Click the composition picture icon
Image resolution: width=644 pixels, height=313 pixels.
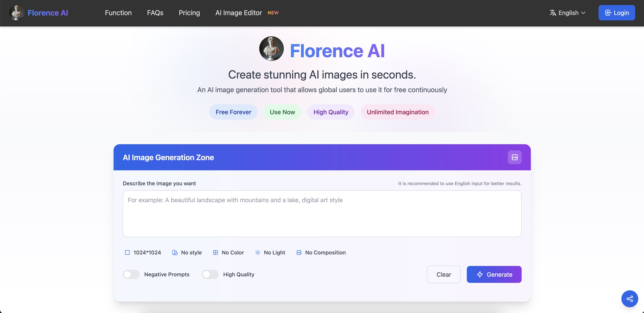pyautogui.click(x=299, y=252)
